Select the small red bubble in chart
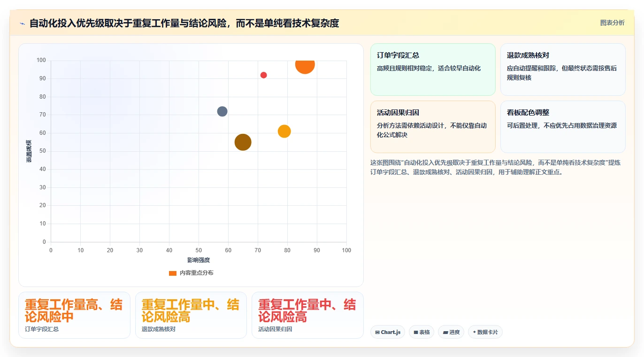This screenshot has width=644, height=357. click(264, 75)
